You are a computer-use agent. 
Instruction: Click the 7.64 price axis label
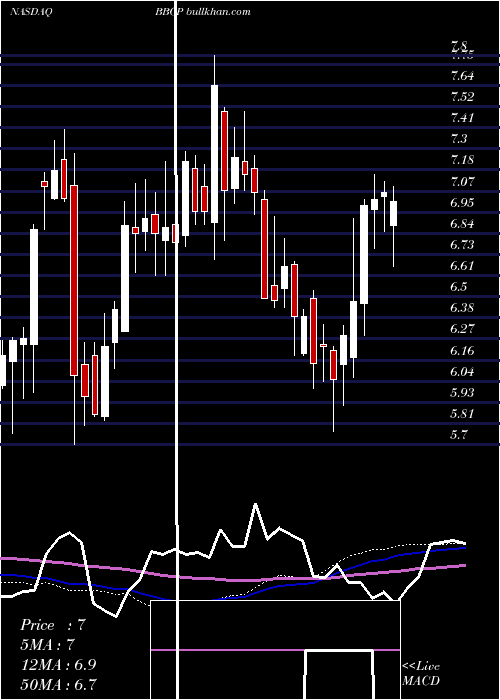point(462,76)
